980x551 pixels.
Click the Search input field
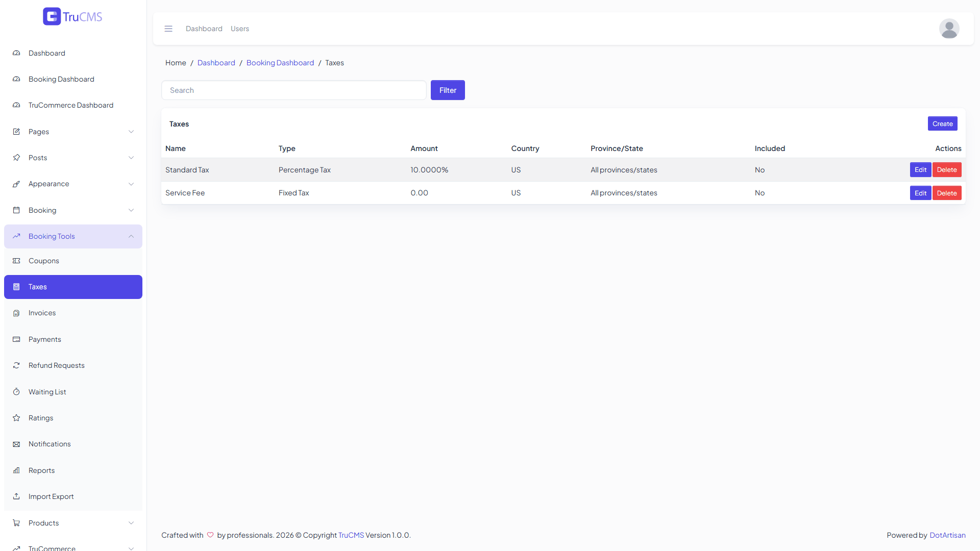(294, 90)
